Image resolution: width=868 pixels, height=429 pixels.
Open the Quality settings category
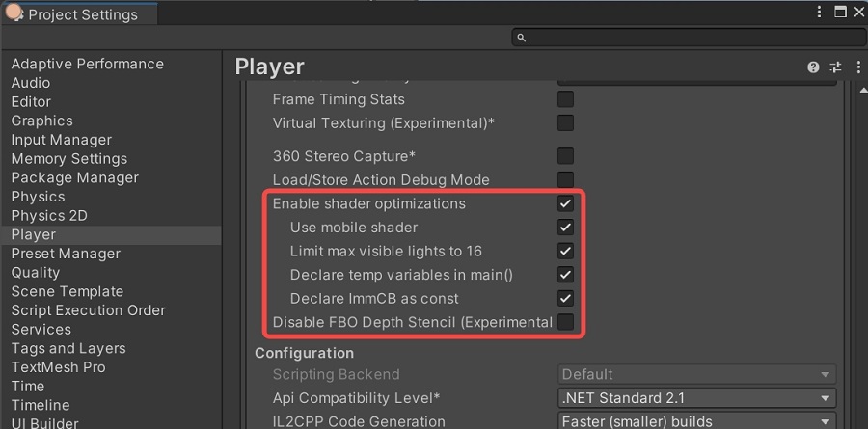click(36, 273)
